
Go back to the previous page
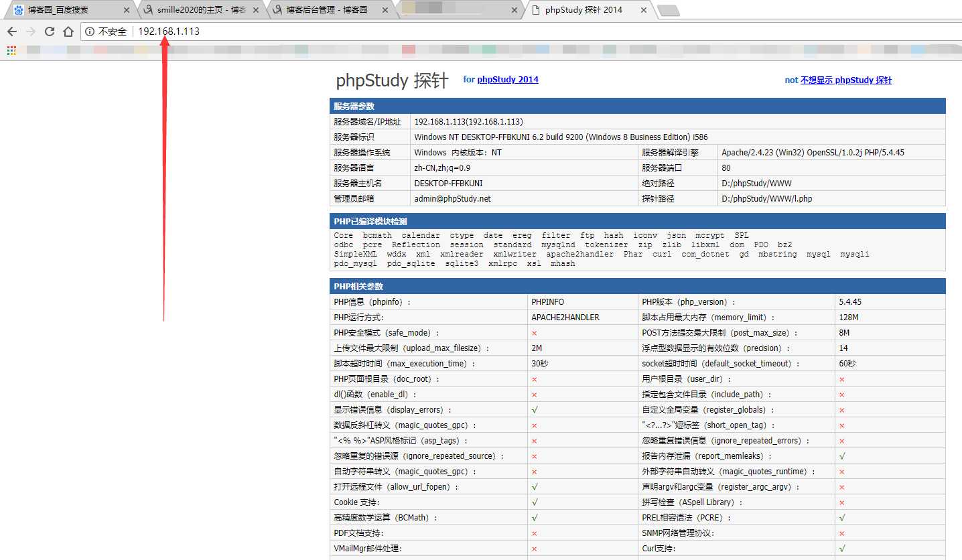tap(12, 31)
